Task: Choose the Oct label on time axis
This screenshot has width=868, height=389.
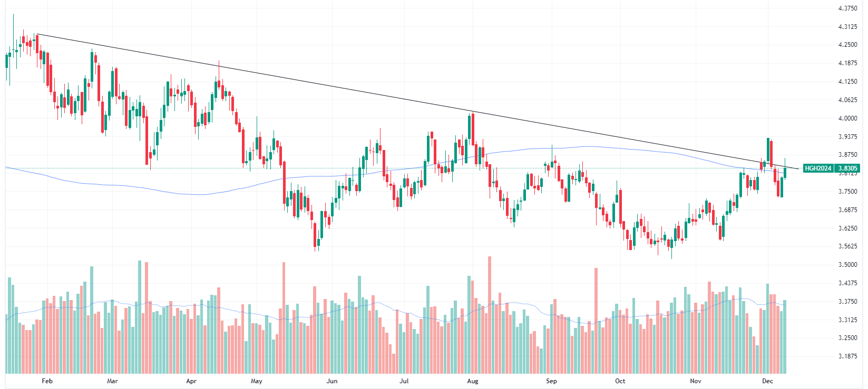Action: tap(620, 381)
